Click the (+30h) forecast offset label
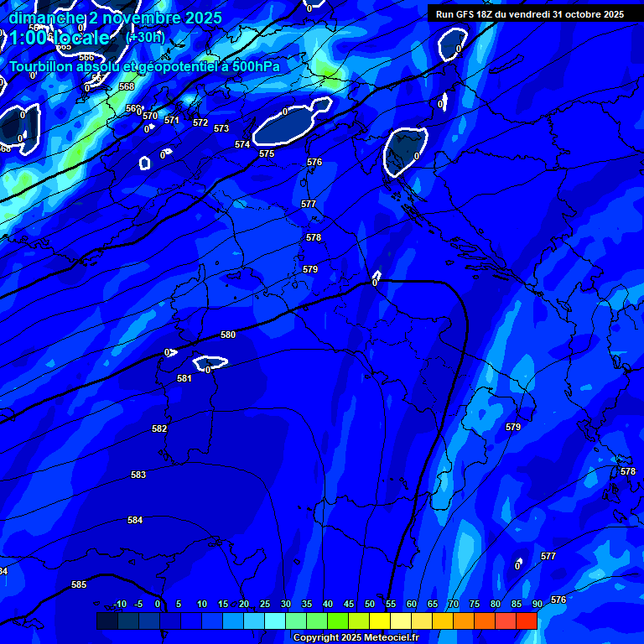The width and height of the screenshot is (644, 644). coord(145,38)
